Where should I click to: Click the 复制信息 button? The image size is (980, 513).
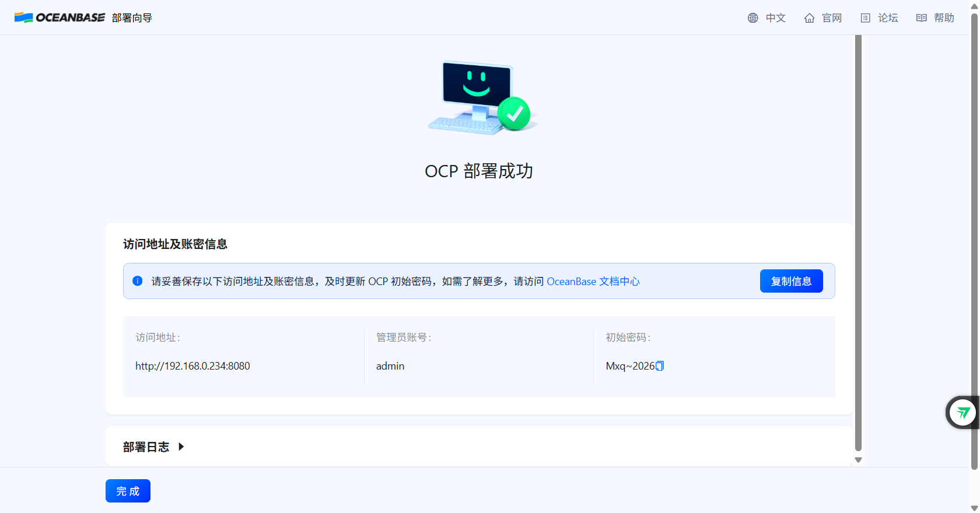point(791,281)
